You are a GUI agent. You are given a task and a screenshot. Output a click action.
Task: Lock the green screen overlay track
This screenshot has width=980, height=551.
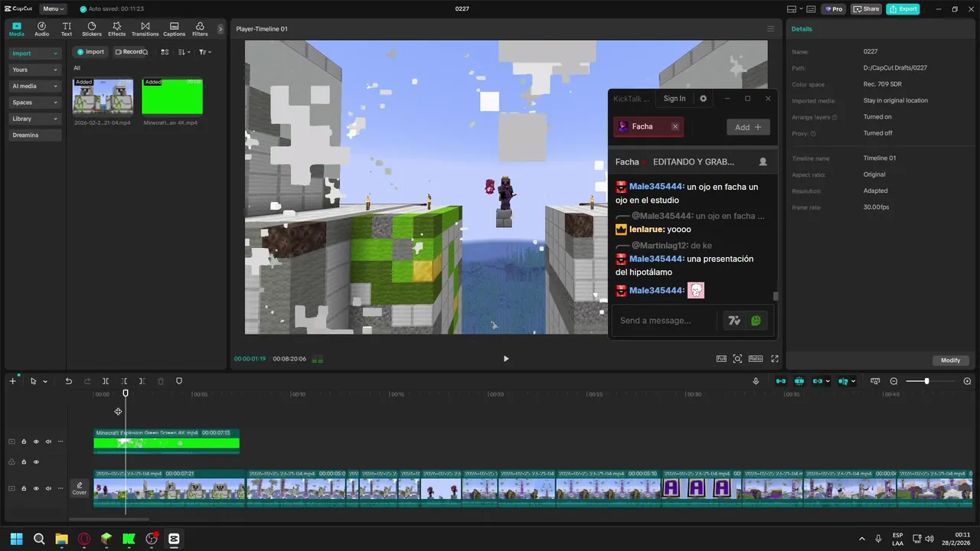24,442
